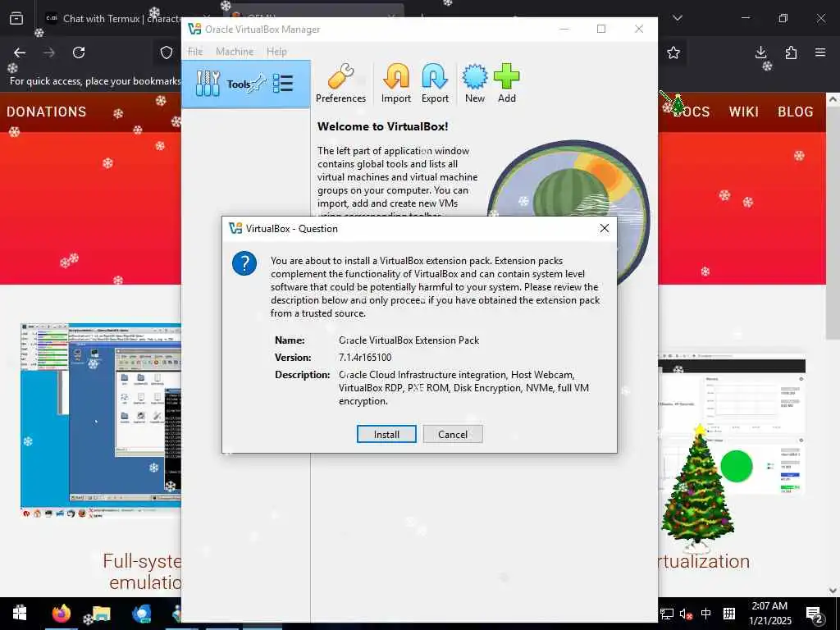The image size is (840, 630).
Task: Click the network icon in system tray
Action: (666, 614)
